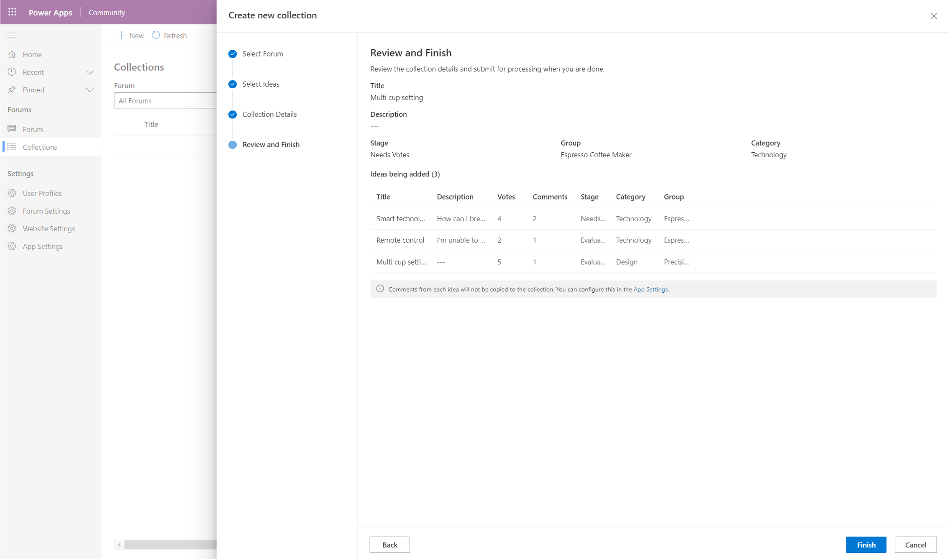Open the Forum settings menu item
948x560 pixels.
point(46,211)
